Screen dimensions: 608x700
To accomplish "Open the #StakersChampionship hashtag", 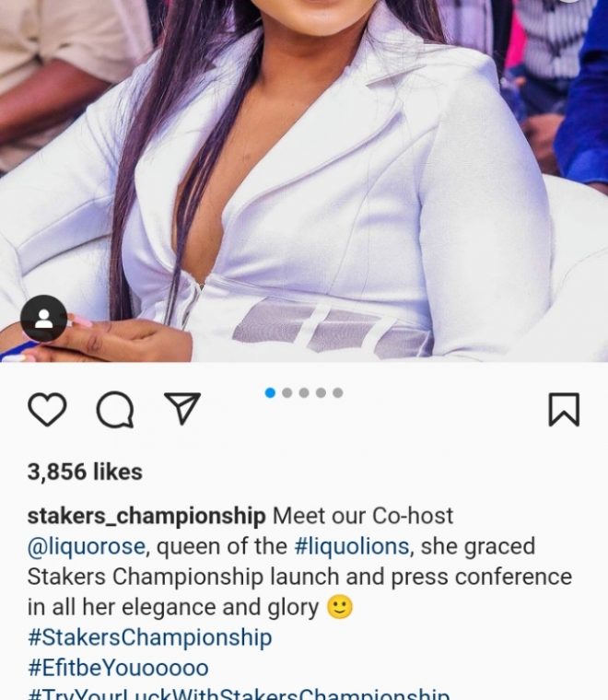I will click(x=149, y=638).
